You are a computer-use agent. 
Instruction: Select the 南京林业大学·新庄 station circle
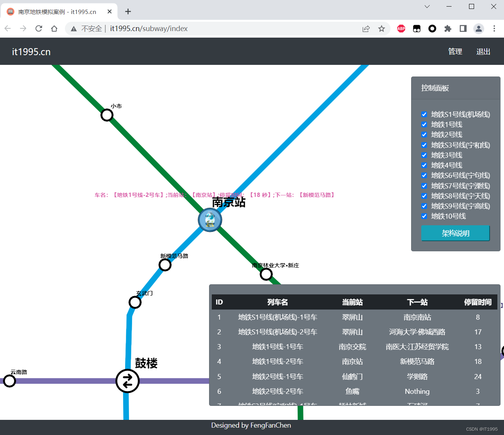[266, 274]
